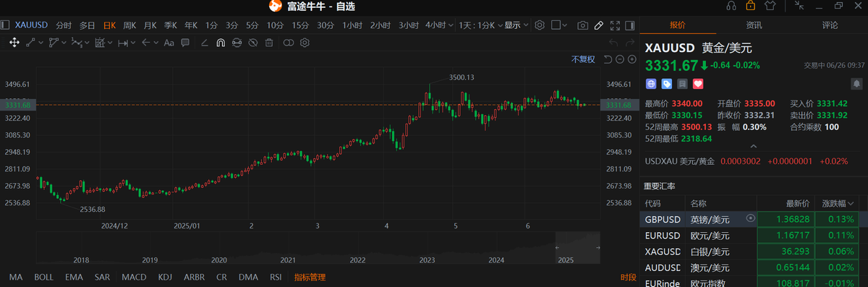Select the trend line drawing tool

tap(30, 43)
